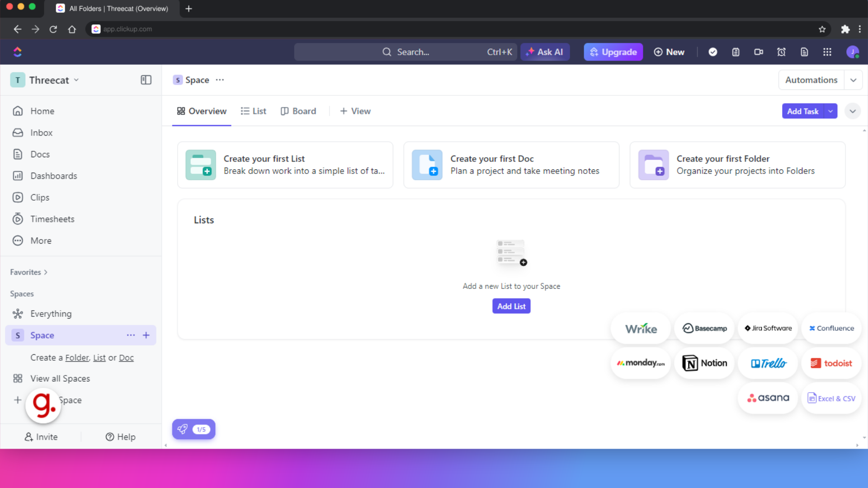This screenshot has width=868, height=488.
Task: Click the Create your first List card
Action: [285, 165]
